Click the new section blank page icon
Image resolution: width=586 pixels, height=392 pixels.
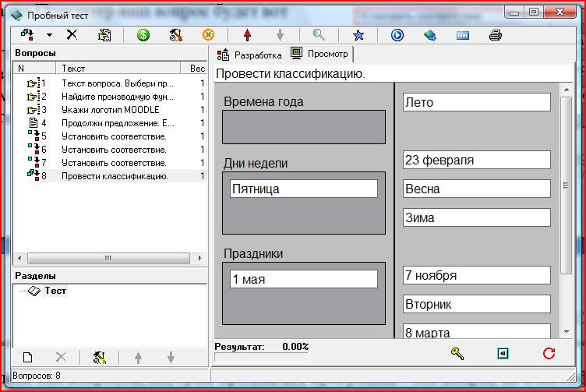tap(27, 357)
